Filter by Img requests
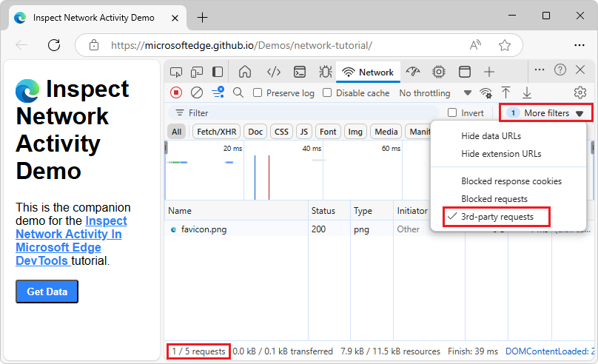Screen dimensions: 598x364 pyautogui.click(x=355, y=132)
